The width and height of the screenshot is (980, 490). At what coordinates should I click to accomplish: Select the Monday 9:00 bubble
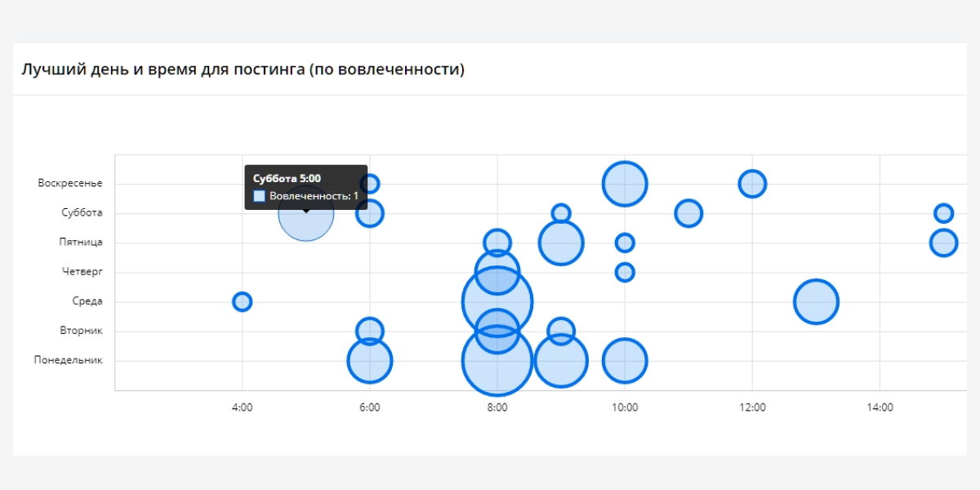[562, 360]
